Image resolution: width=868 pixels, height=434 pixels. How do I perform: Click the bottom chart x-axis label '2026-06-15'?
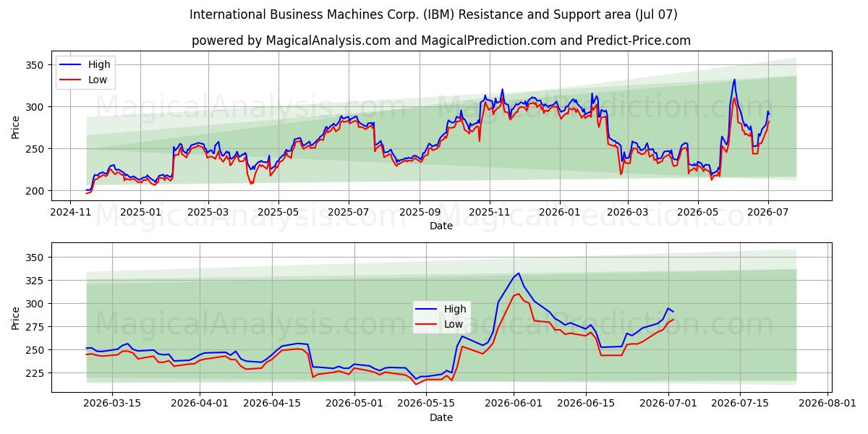[586, 404]
